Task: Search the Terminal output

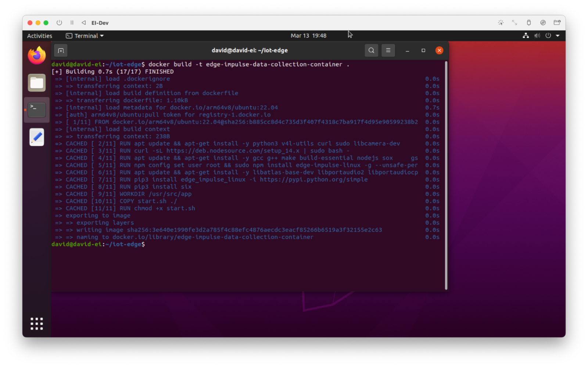Action: 371,50
